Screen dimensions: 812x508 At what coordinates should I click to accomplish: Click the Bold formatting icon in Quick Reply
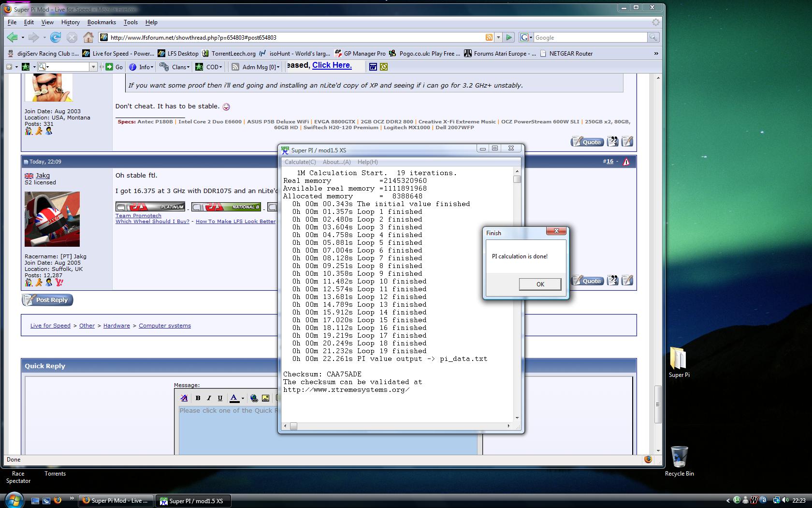pyautogui.click(x=198, y=398)
